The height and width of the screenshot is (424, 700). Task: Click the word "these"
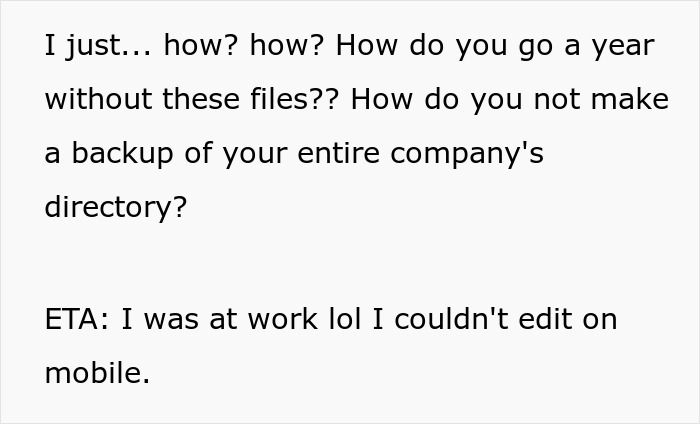tap(193, 100)
